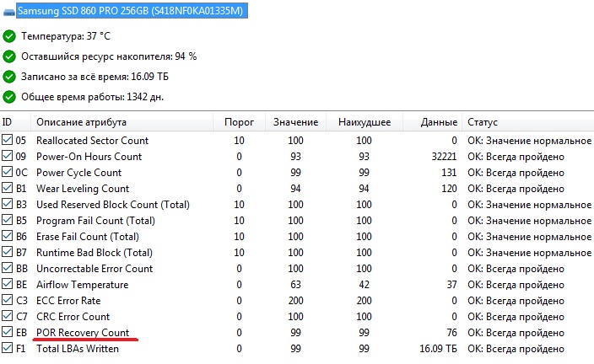Viewport: 594px width, 364px height.
Task: Click the Оставшийся ресурс накопителя: 94 % text
Action: coord(109,56)
